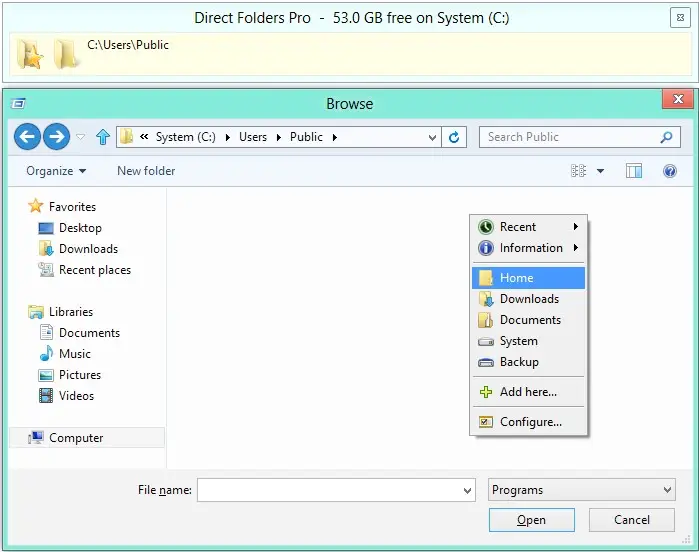Click Users in the address path

[253, 137]
